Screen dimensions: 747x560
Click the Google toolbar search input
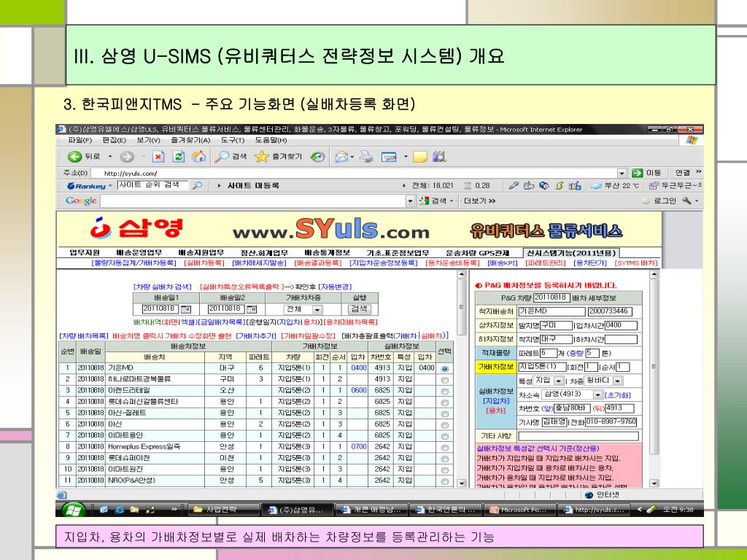click(x=253, y=201)
